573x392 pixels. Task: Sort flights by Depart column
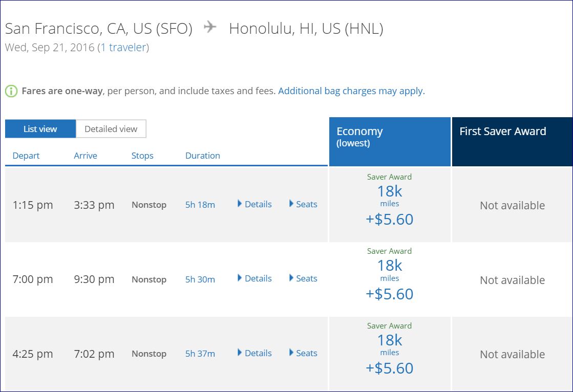pyautogui.click(x=26, y=156)
